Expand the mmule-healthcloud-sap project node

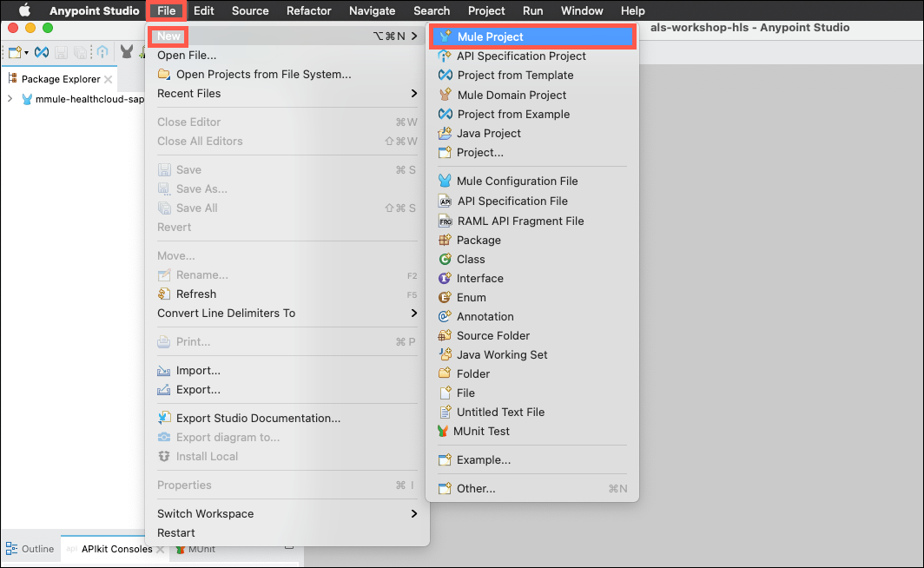point(10,99)
